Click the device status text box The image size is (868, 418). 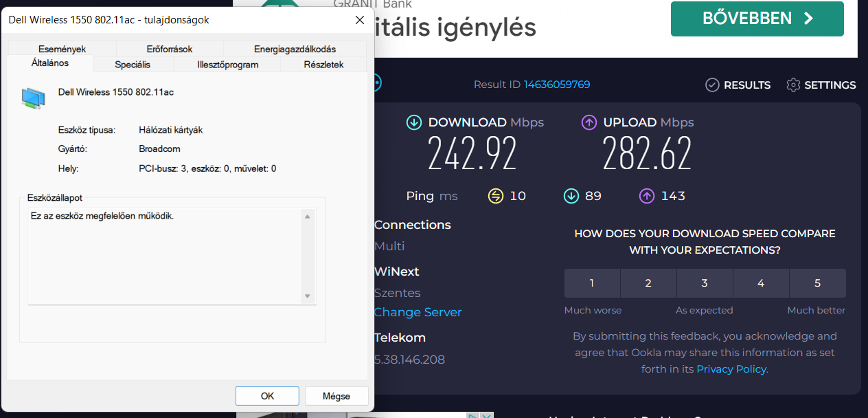pos(165,256)
